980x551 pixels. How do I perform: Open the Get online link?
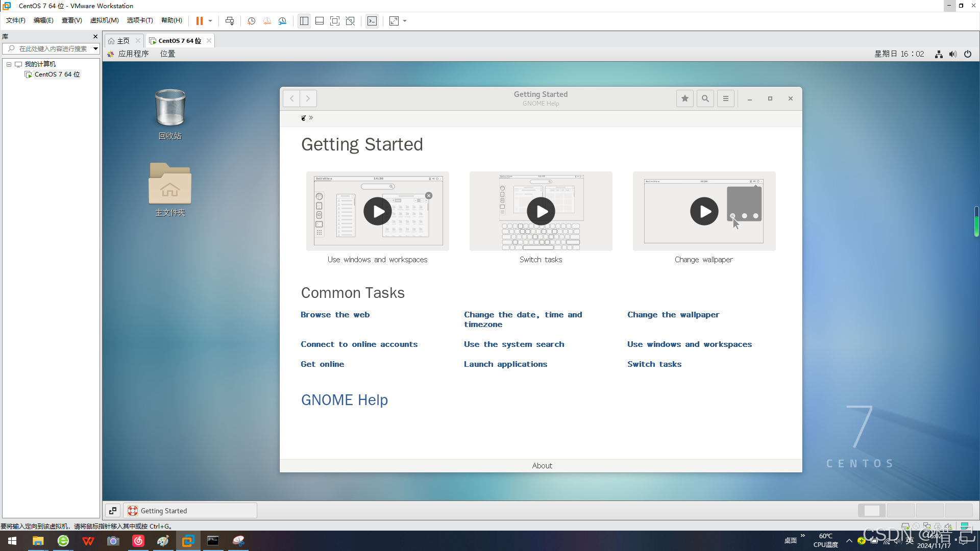tap(323, 364)
